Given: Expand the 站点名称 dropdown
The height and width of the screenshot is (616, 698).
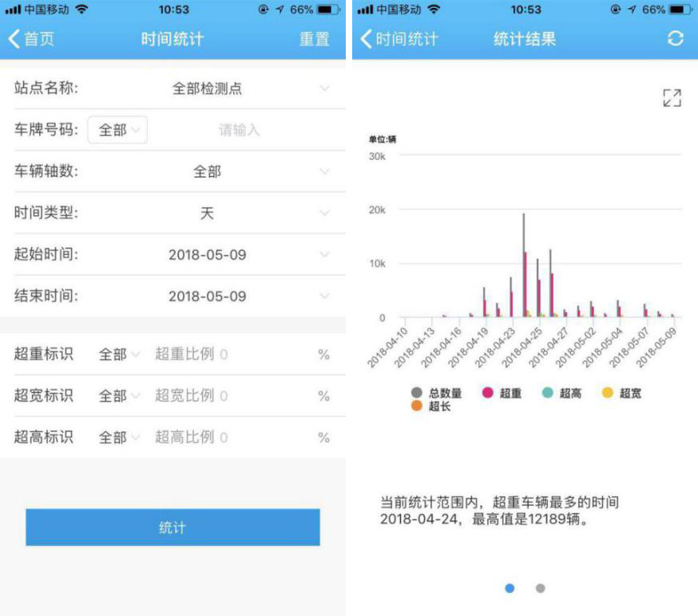Looking at the screenshot, I should coord(208,89).
